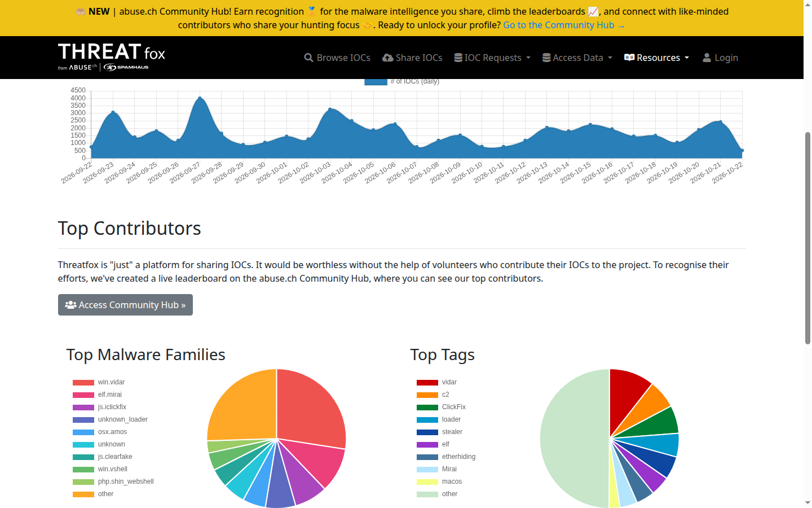The image size is (812, 508).
Task: Click the Access Community Hub button
Action: 125,305
